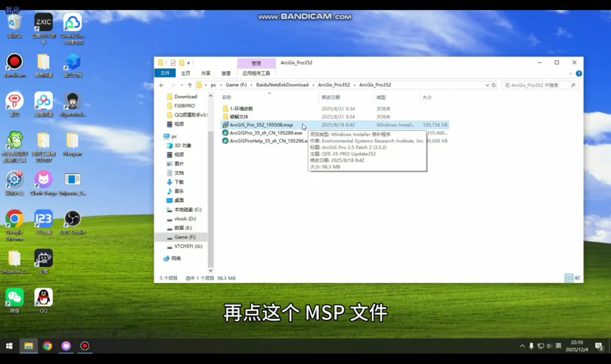Select ArcGISPro_35_zh_CN_195289.exe installer
The height and width of the screenshot is (364, 611).
click(266, 133)
